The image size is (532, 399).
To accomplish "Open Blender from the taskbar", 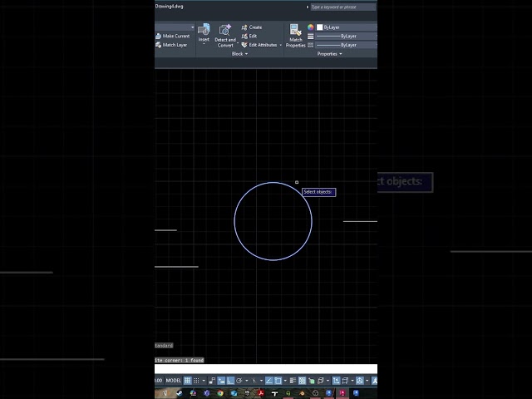I will (302, 393).
